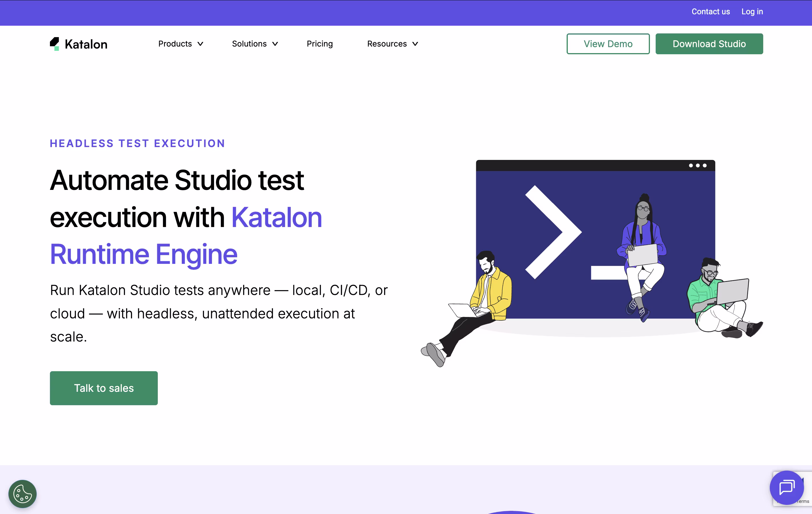Click the three dots in illustration window
The width and height of the screenshot is (812, 514).
pos(697,166)
